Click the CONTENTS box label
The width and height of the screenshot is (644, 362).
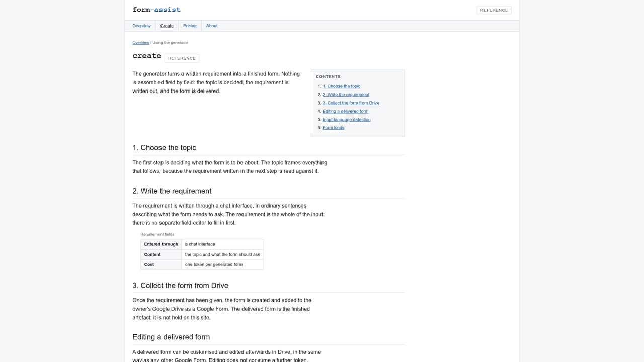tap(328, 77)
